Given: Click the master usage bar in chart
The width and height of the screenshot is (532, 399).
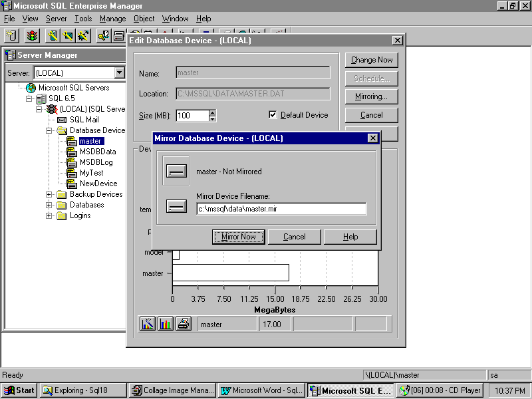Looking at the screenshot, I should coord(230,273).
